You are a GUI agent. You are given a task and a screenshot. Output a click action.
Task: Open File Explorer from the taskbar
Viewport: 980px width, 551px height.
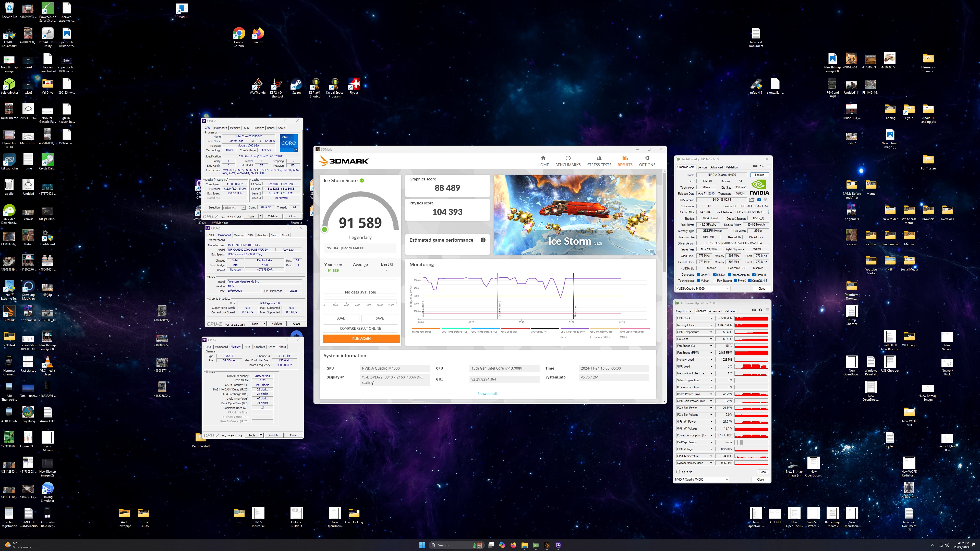tap(524, 545)
